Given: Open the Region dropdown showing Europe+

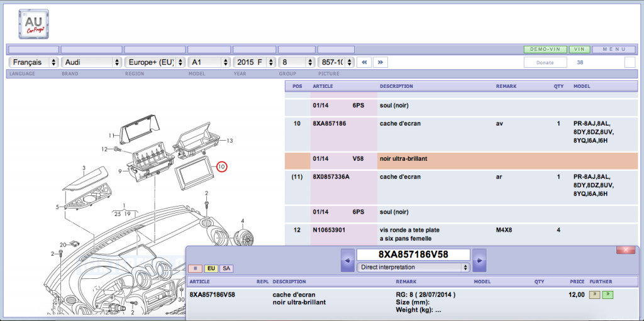Looking at the screenshot, I should point(155,62).
